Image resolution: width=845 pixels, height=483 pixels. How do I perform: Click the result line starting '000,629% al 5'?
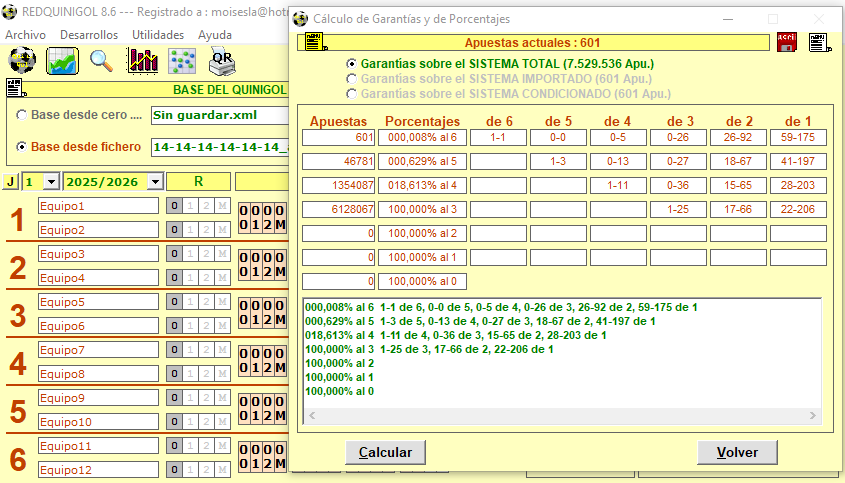[x=481, y=321]
